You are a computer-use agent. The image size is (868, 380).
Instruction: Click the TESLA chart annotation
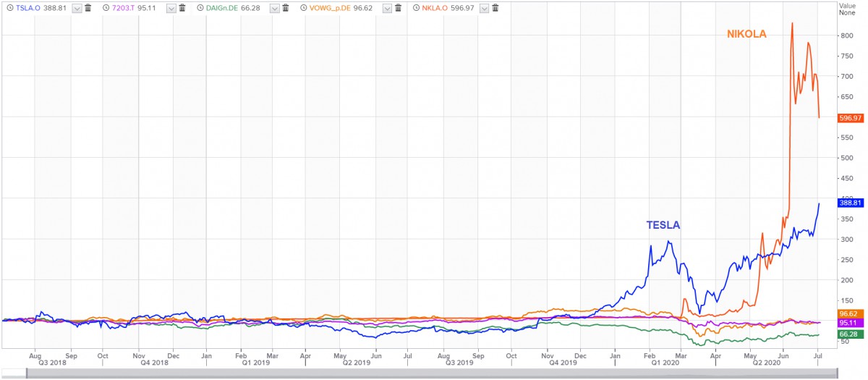pos(663,226)
